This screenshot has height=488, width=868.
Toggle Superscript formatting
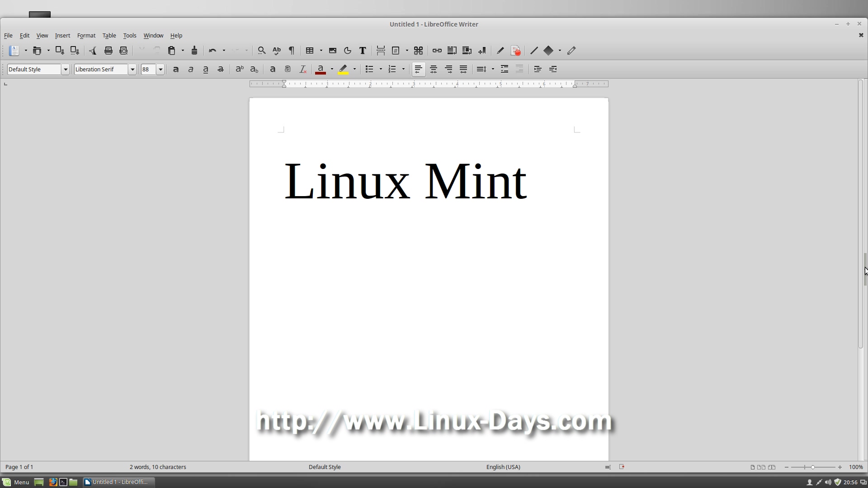point(239,69)
